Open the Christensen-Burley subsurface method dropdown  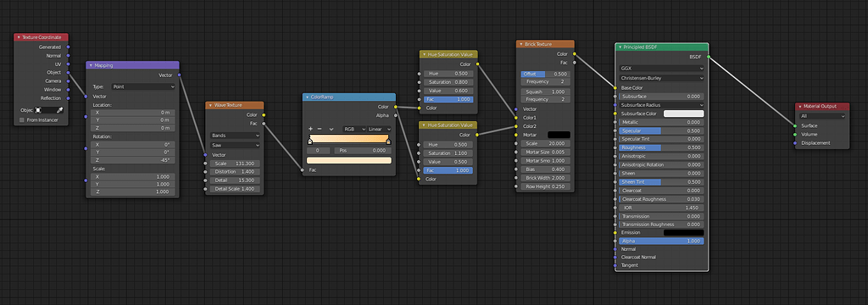662,78
